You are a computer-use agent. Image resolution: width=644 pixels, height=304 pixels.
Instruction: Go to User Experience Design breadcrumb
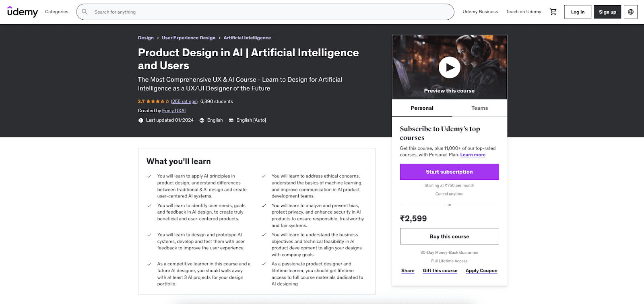[189, 38]
